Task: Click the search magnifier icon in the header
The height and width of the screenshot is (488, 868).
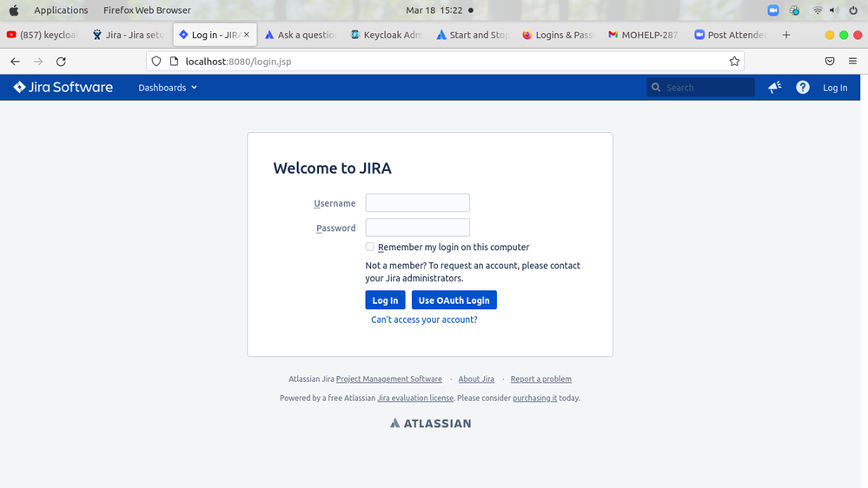Action: pos(656,88)
